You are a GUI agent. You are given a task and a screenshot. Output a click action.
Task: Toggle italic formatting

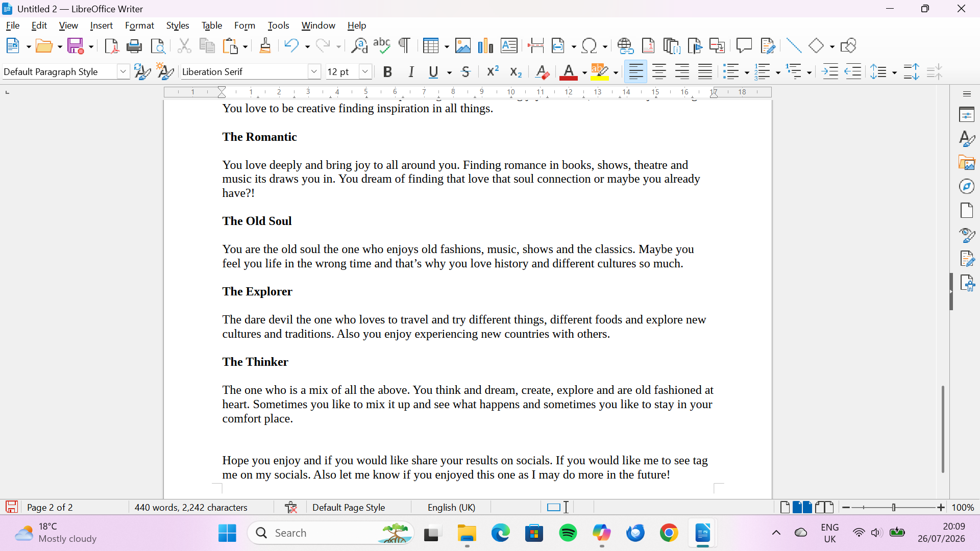[x=411, y=72]
